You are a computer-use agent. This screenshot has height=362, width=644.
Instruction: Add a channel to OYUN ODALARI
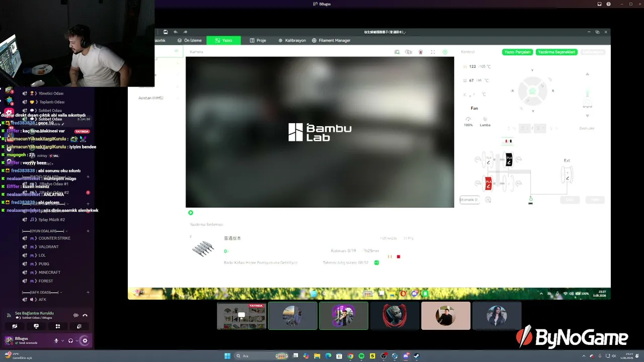[88, 231]
